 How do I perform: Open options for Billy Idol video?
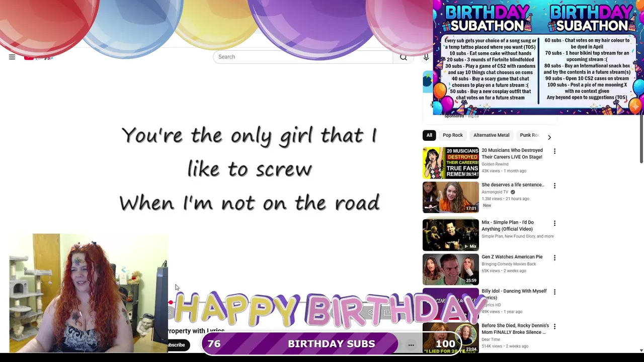(x=554, y=292)
